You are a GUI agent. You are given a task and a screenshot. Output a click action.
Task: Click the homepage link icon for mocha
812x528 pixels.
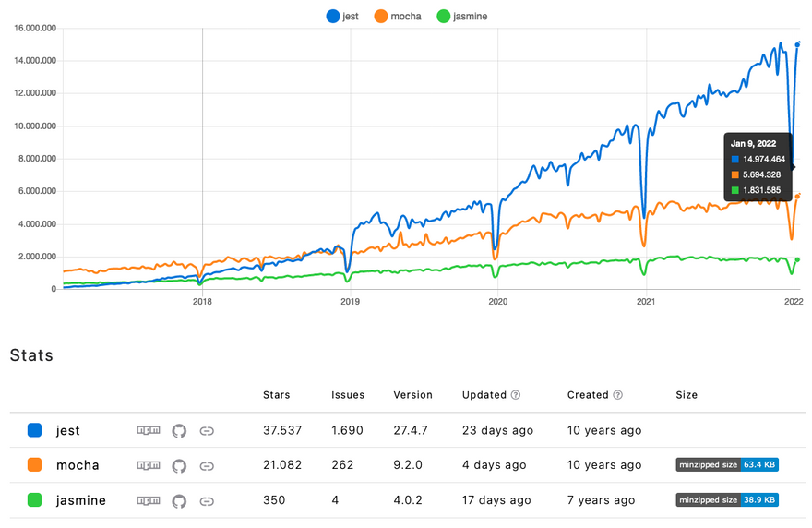point(207,465)
